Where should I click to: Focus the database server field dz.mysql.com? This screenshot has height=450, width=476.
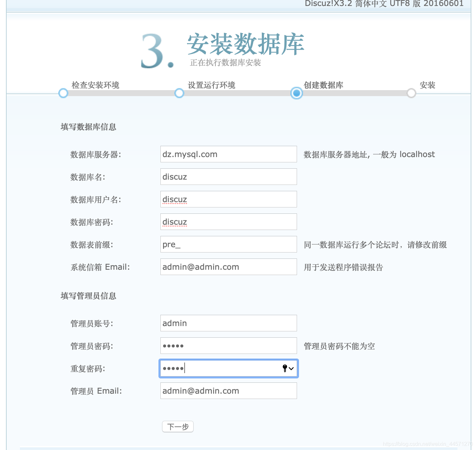(x=229, y=154)
